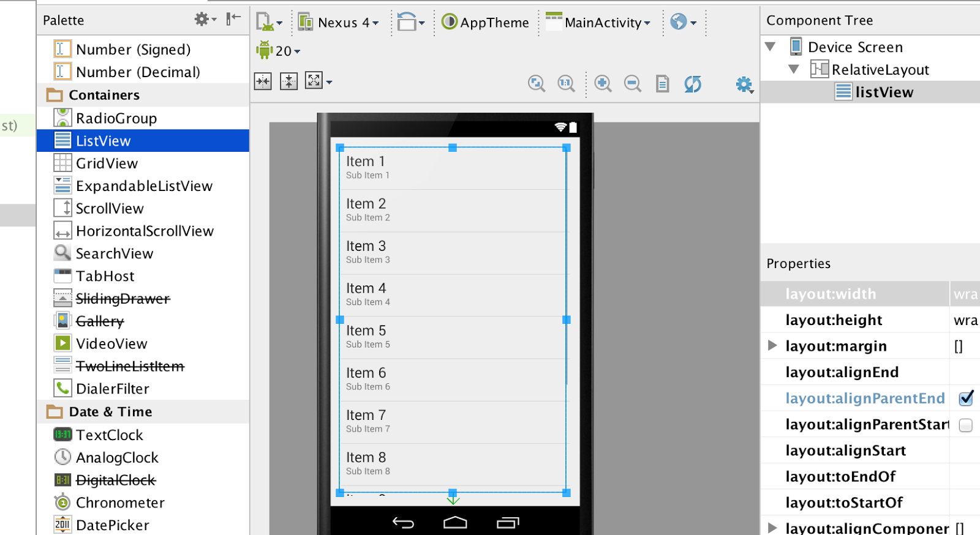
Task: Select RelativeLayout in the Component Tree
Action: [x=870, y=69]
